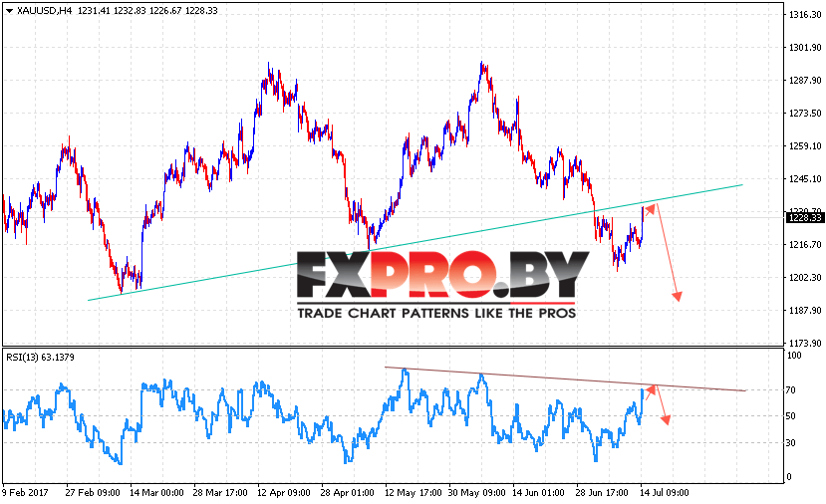
Task: Click the 14 Mar 00:00 time label
Action: [x=156, y=493]
